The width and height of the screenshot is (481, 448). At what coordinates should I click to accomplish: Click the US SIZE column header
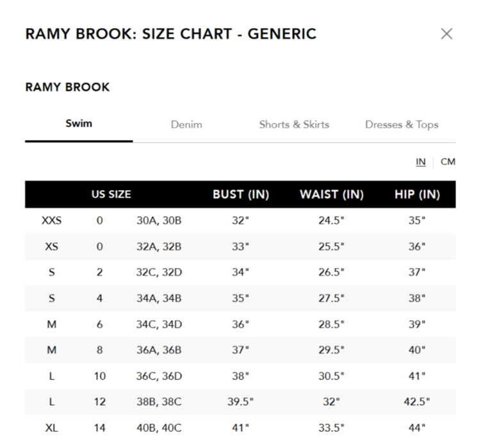click(x=111, y=195)
